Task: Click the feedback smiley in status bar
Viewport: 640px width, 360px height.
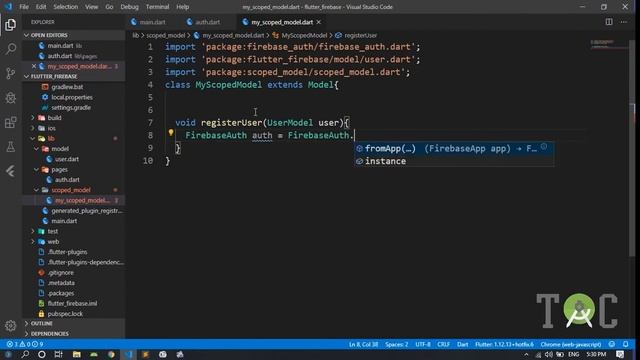Action: (x=611, y=344)
